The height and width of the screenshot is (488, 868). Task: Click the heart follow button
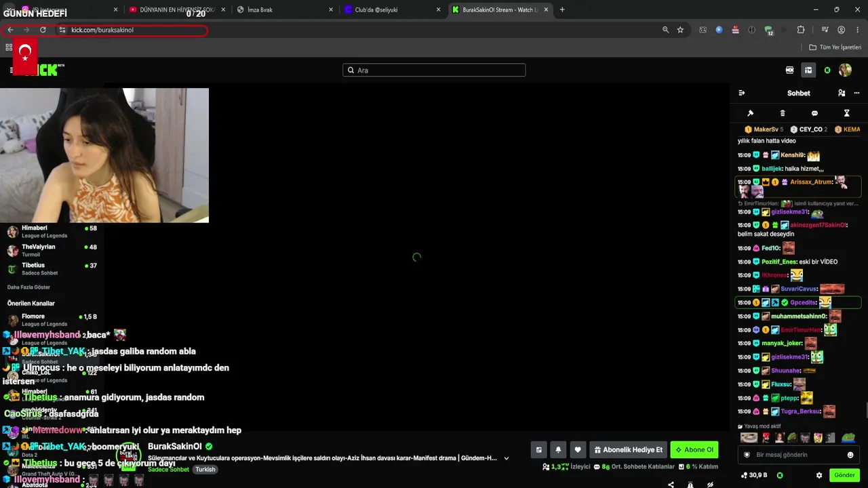[578, 449]
